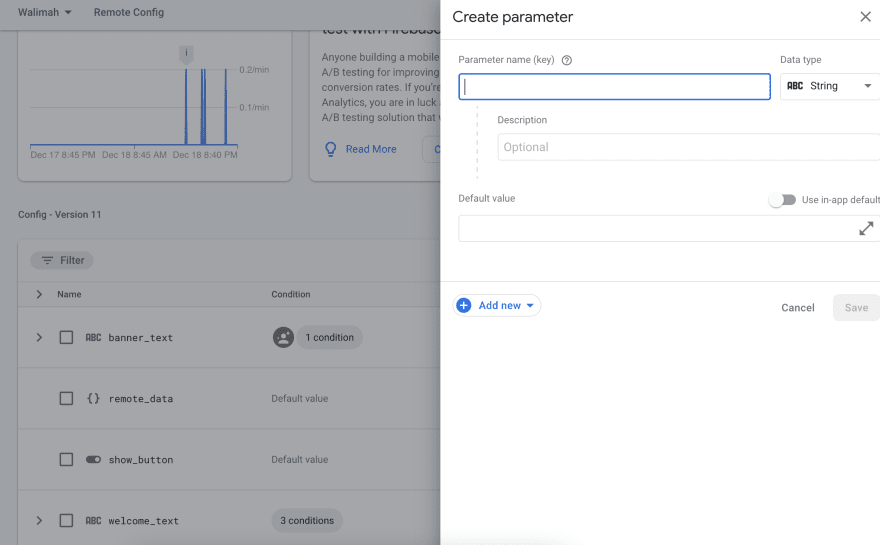Click the Config - Version 11 label

(59, 214)
